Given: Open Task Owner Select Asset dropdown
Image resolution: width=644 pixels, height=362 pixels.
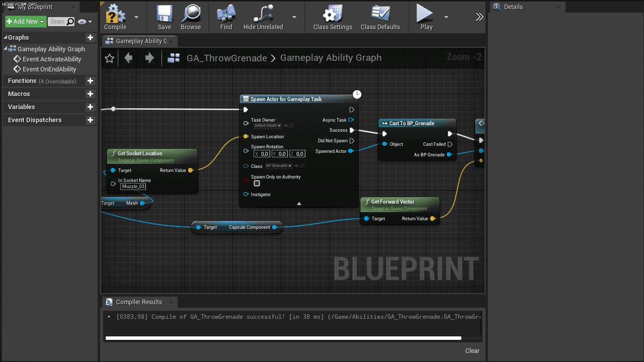Looking at the screenshot, I should (x=268, y=126).
